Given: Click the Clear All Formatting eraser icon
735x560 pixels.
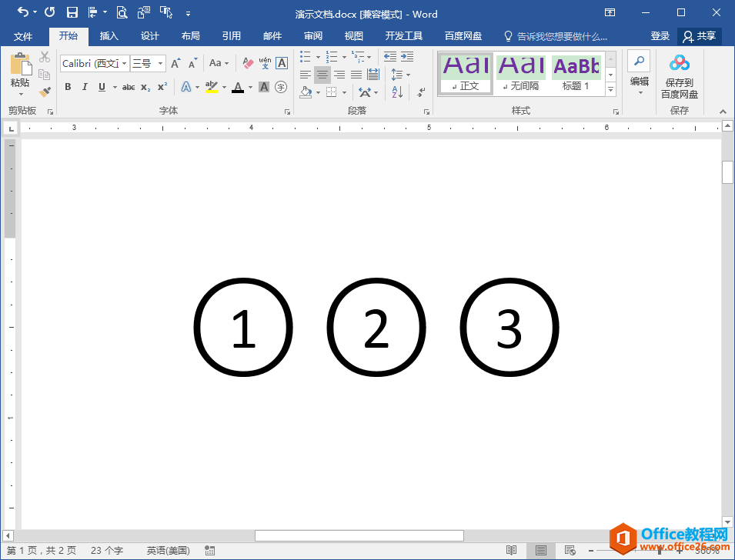Looking at the screenshot, I should click(248, 63).
